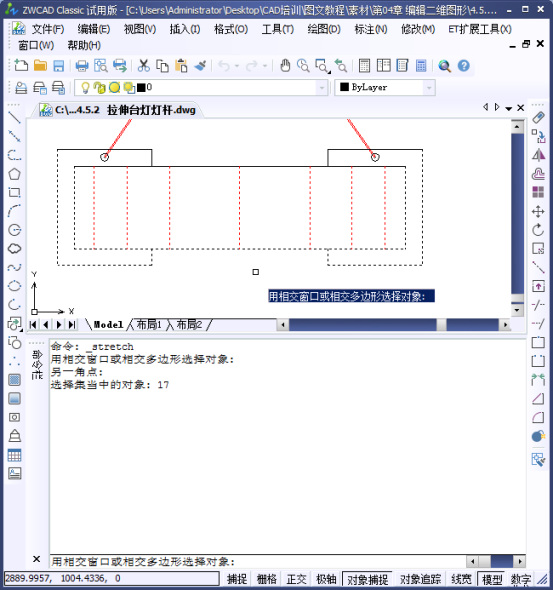Viewport: 554px width, 590px height.
Task: Click the Calculator icon
Action: pos(421,65)
